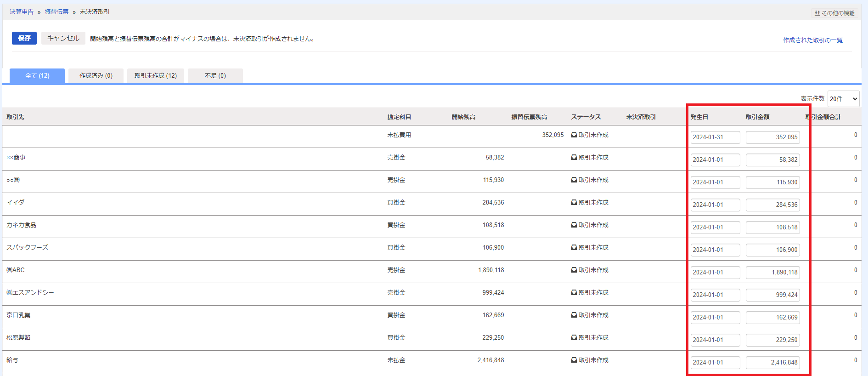Switch to 作成済み (0) tab
This screenshot has width=868, height=376.
96,76
